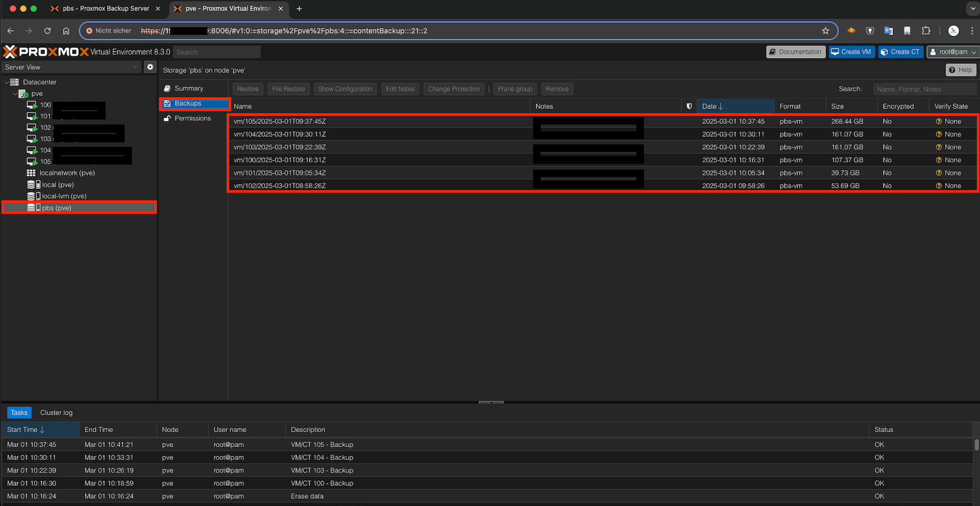The image size is (980, 506).
Task: Open Documentation via the book icon button
Action: [774, 51]
